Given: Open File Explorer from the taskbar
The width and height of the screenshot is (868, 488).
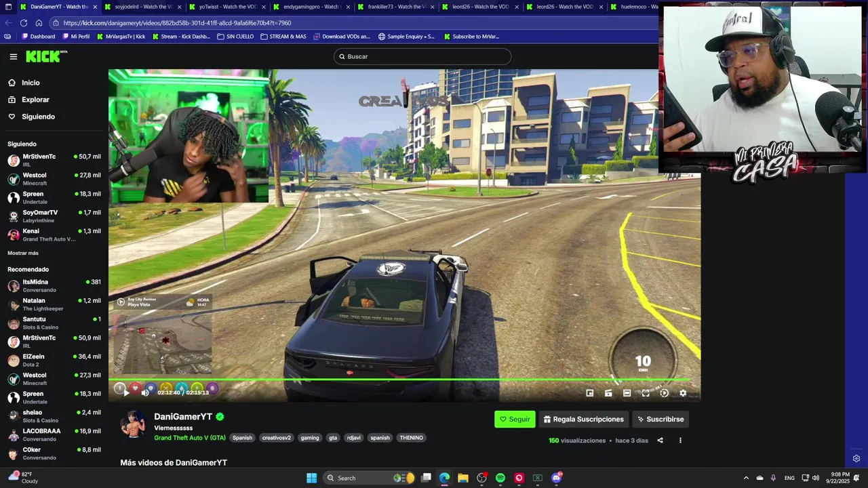Looking at the screenshot, I should pyautogui.click(x=463, y=478).
